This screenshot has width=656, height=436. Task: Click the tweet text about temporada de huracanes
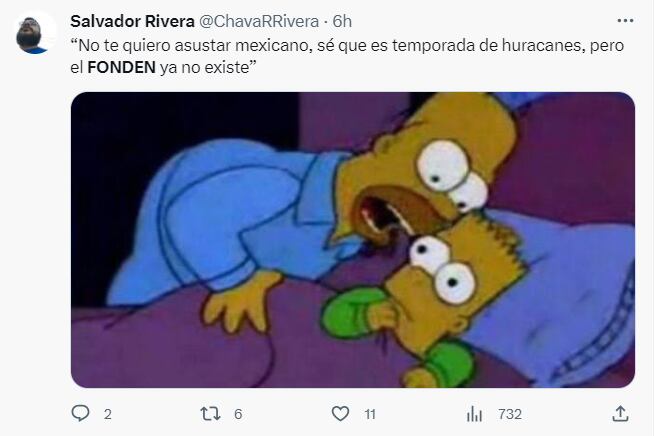point(347,56)
